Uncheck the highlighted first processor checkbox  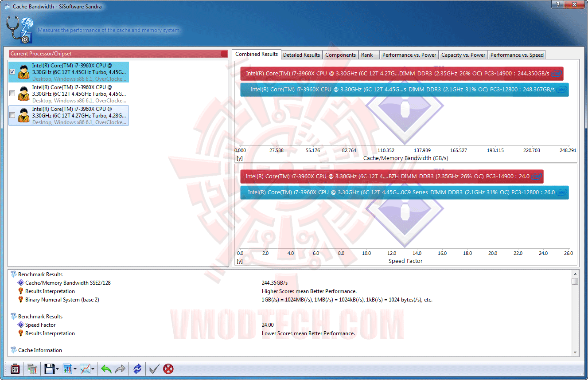[12, 72]
